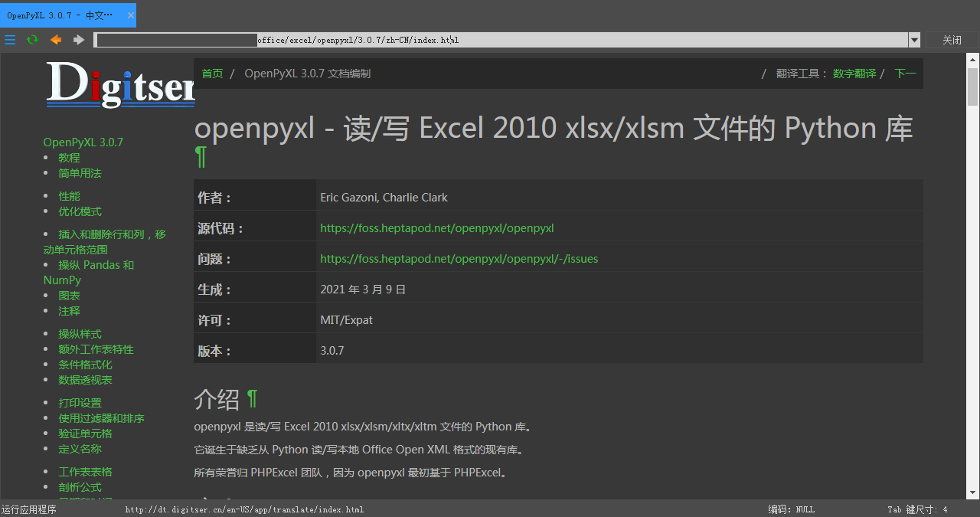
Task: Open the hamburger menu icon
Action: pos(10,39)
